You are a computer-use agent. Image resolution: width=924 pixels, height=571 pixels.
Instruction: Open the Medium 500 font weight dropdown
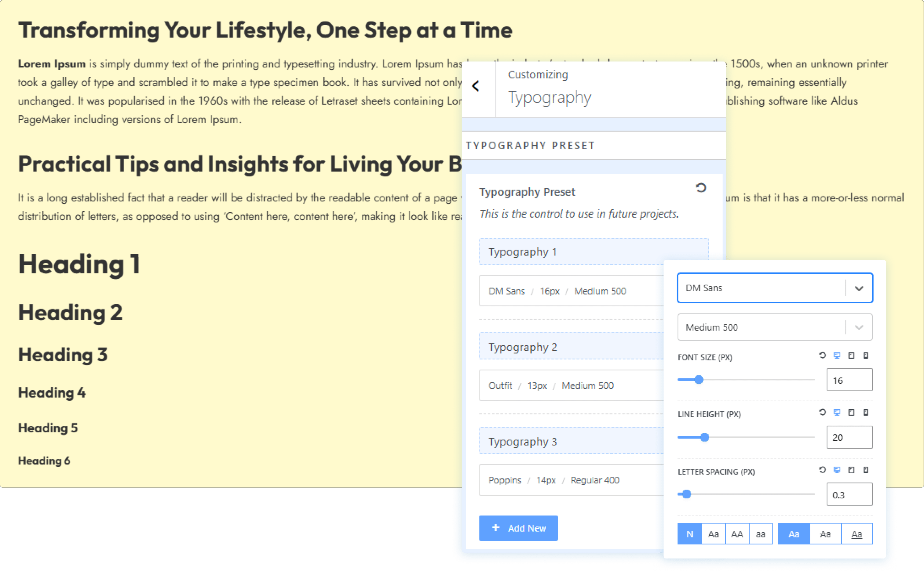(775, 327)
